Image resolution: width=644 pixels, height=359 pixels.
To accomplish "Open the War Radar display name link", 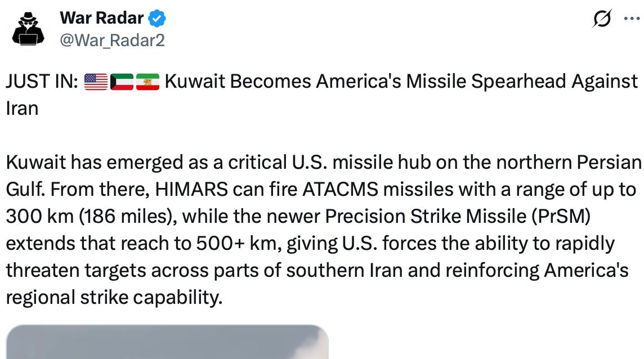I will coord(101,18).
